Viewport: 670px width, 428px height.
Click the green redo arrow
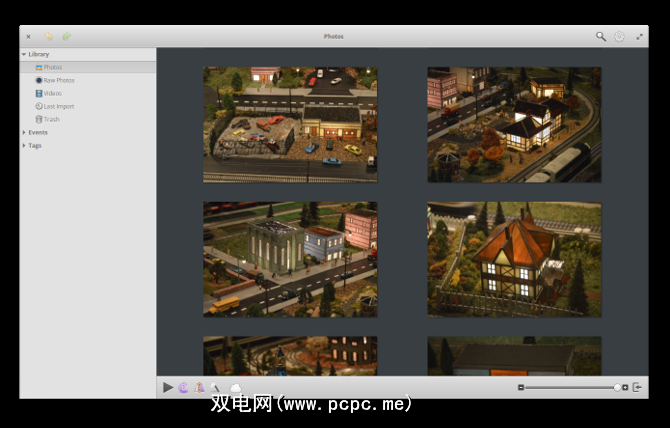point(67,36)
